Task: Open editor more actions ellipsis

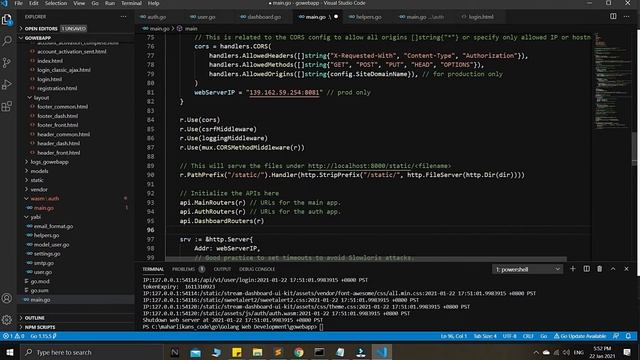Action: point(627,16)
